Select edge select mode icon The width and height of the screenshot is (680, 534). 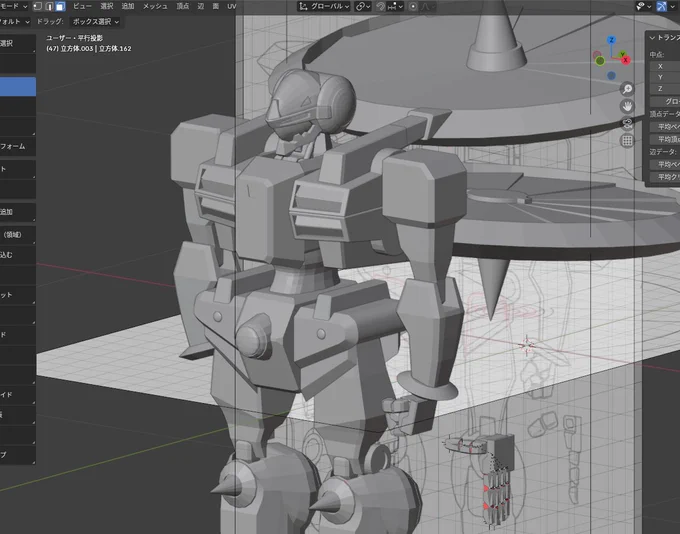click(x=49, y=6)
